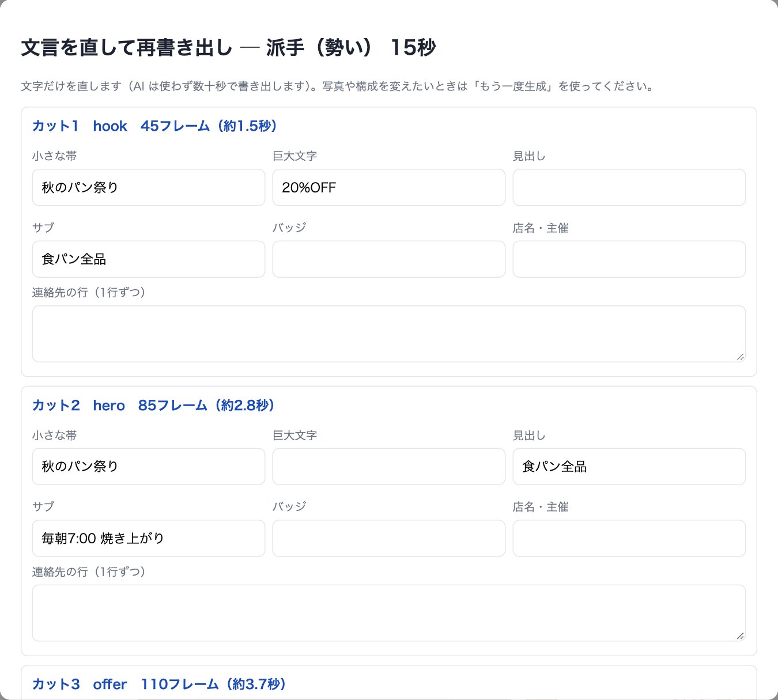Click the 小さな帯 label in カット1

tap(55, 156)
